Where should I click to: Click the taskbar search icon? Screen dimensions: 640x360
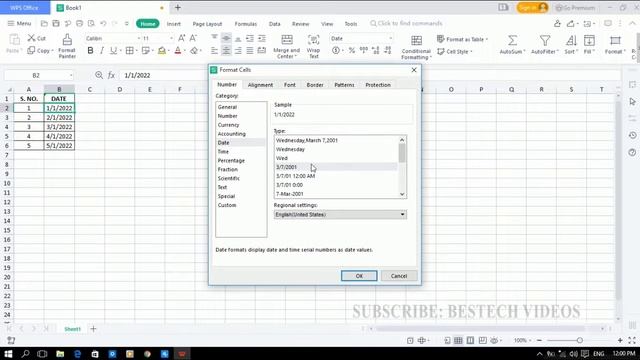click(25, 353)
